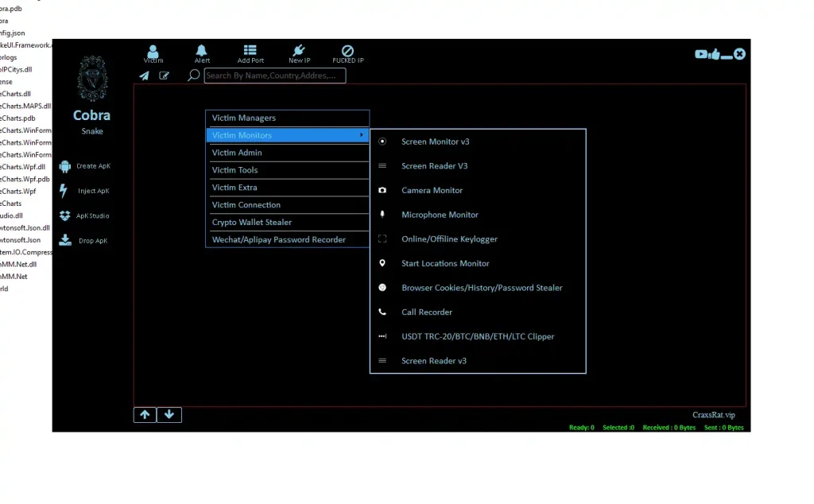The height and width of the screenshot is (504, 814).
Task: Click the search field to enter a name
Action: pos(274,76)
